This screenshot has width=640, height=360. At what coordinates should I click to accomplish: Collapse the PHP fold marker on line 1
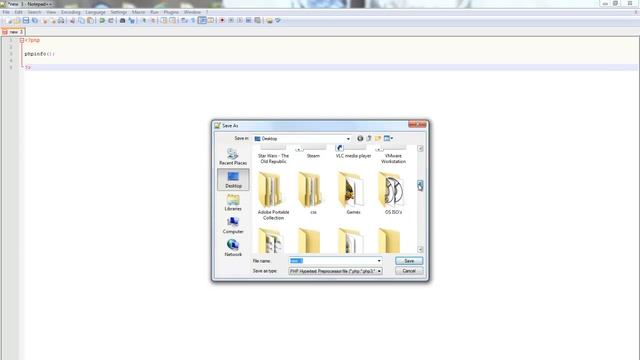pos(22,40)
